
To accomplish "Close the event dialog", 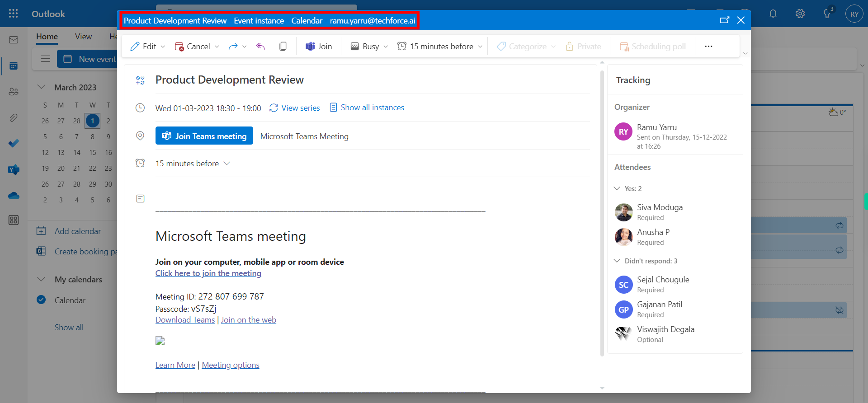I will click(x=741, y=20).
